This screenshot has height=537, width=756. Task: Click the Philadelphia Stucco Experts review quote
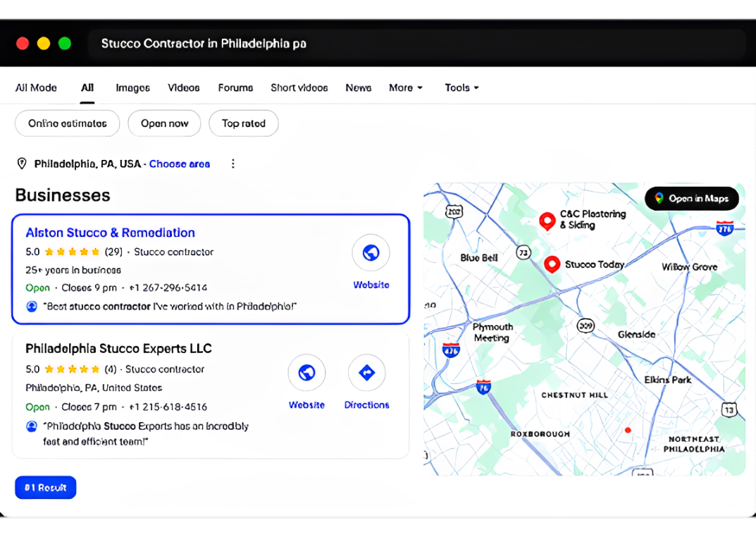(x=146, y=434)
